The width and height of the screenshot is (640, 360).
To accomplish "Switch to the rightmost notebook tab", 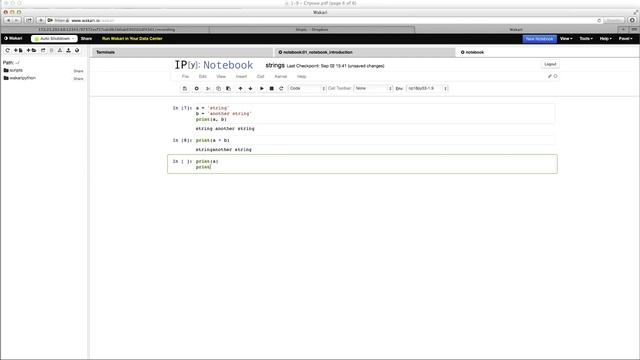I will point(547,52).
